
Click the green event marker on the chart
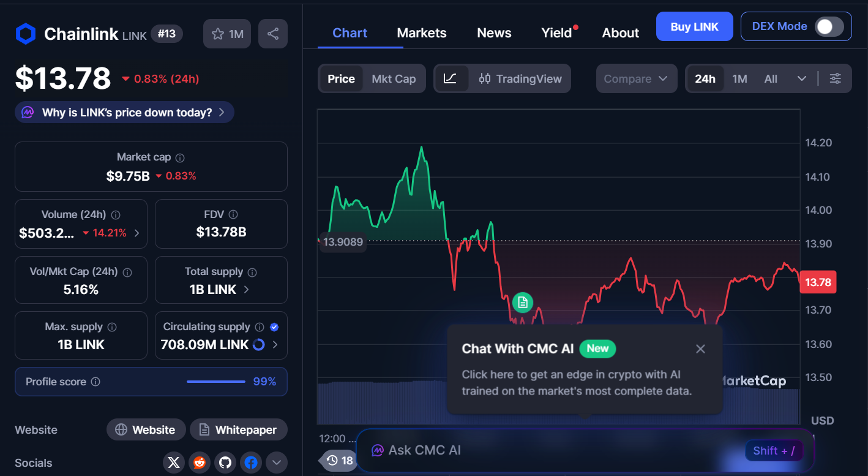[x=522, y=302]
